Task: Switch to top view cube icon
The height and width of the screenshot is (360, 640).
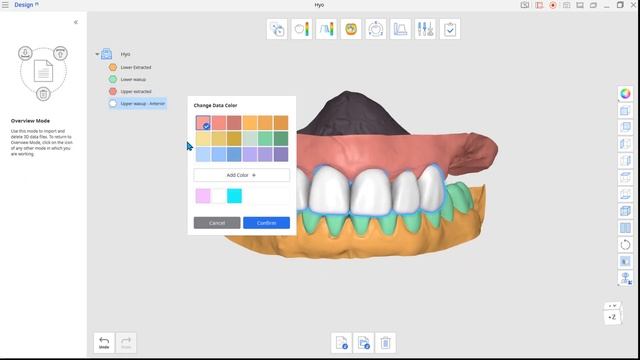Action: [625, 178]
